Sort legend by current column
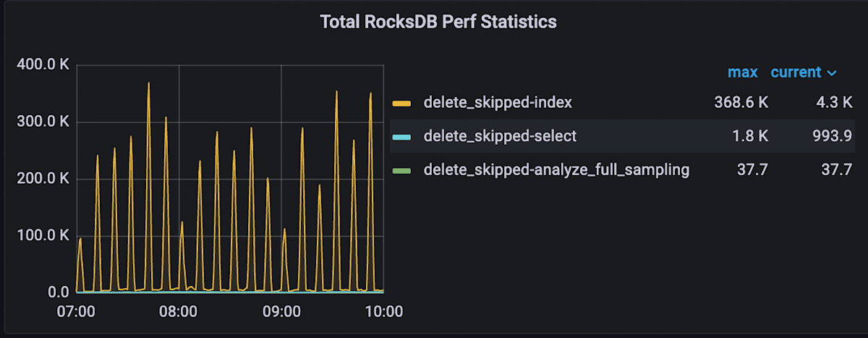Screen dimensions: 868x338 [796, 72]
